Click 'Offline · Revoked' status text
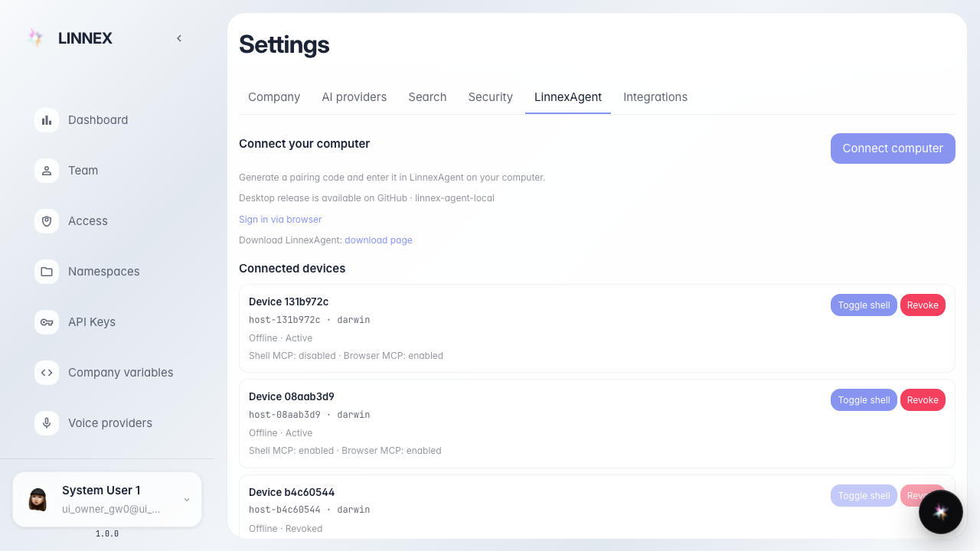 pos(286,529)
